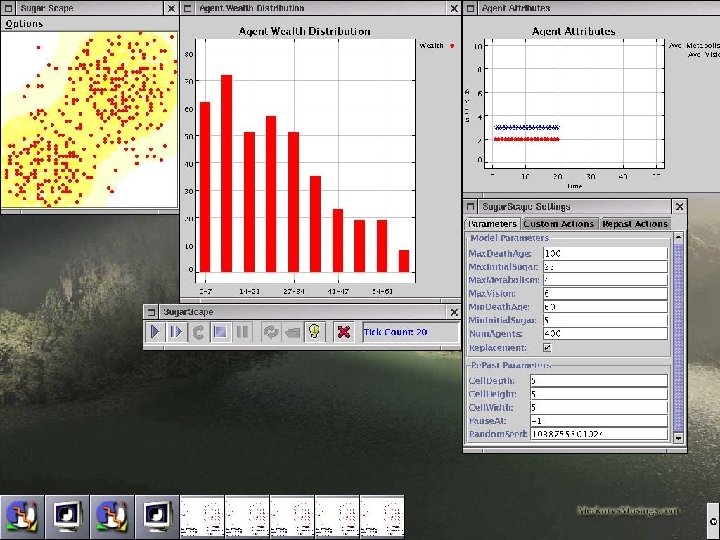Switch to the Parameters tab
Image resolution: width=720 pixels, height=540 pixels.
(492, 224)
